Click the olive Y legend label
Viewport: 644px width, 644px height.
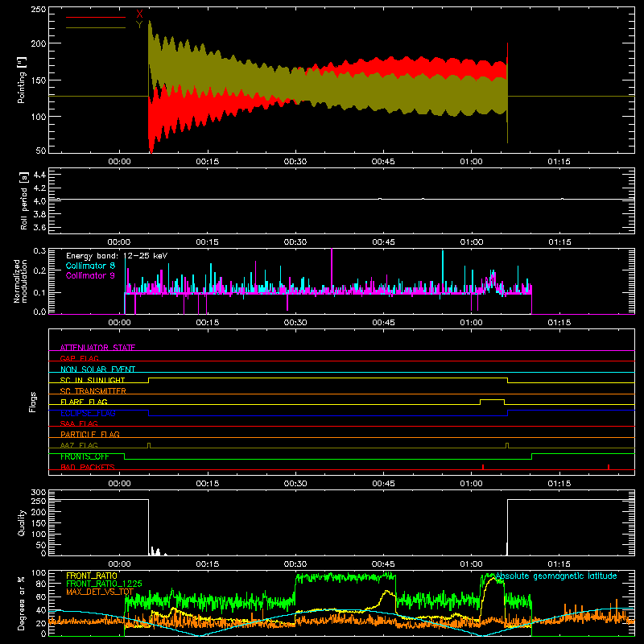pyautogui.click(x=139, y=25)
